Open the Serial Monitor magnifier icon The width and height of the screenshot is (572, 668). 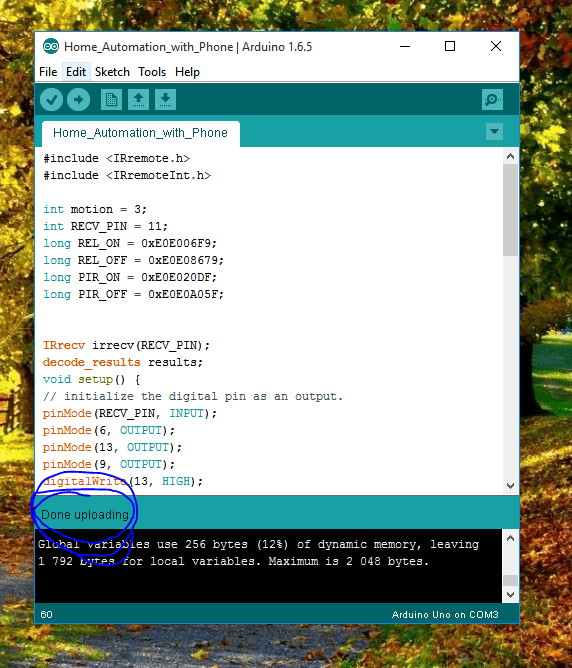point(492,100)
